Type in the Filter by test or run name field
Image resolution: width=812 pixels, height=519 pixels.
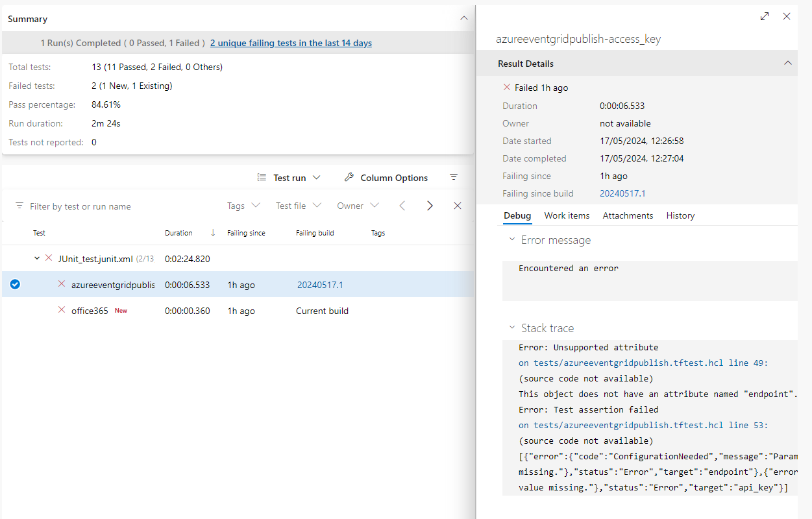tap(117, 206)
